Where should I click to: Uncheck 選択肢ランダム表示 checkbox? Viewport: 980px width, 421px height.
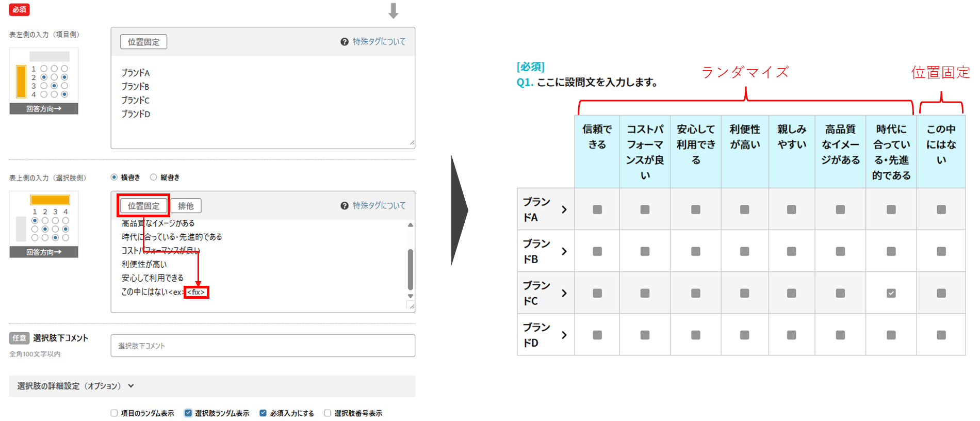(x=188, y=413)
